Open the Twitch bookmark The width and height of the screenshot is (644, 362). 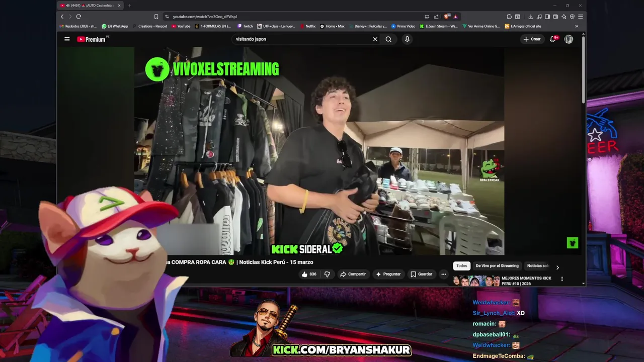(245, 26)
